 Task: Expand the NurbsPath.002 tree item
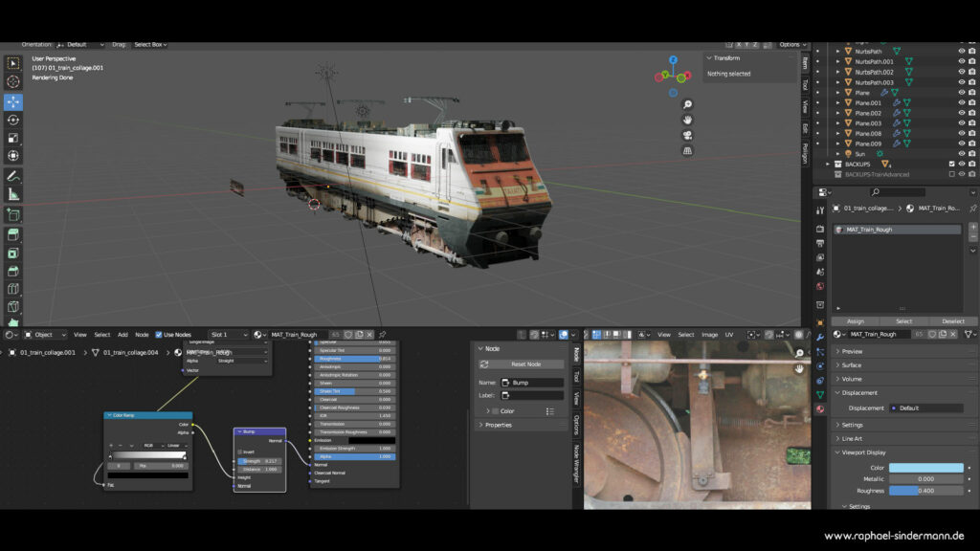(838, 72)
